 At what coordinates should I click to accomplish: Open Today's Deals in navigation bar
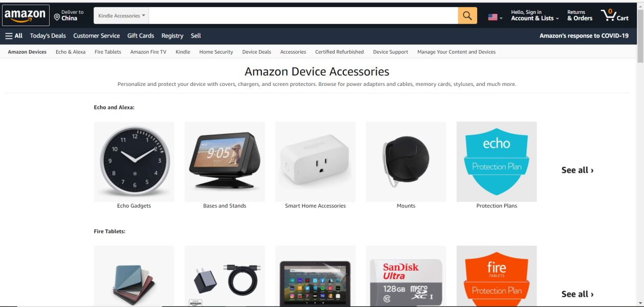click(x=48, y=36)
